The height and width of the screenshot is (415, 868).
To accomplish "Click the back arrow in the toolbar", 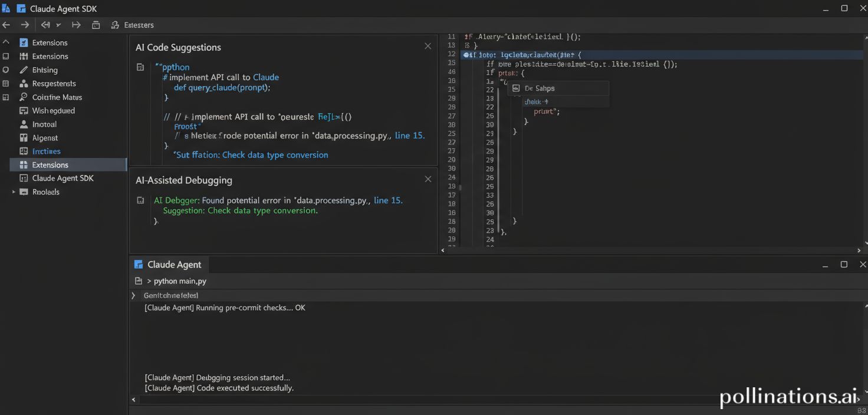I will click(x=6, y=25).
